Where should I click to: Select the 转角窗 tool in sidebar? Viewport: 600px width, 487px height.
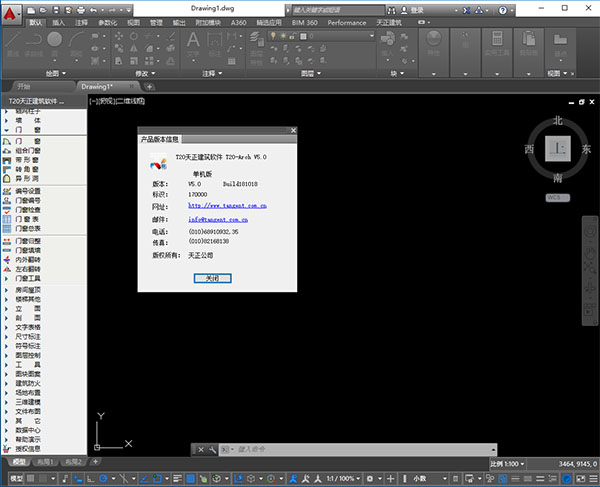[28, 169]
